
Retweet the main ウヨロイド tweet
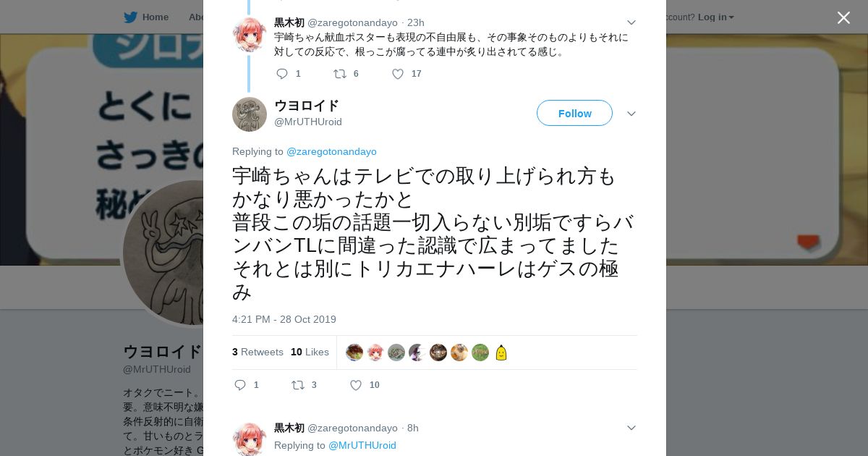click(298, 385)
